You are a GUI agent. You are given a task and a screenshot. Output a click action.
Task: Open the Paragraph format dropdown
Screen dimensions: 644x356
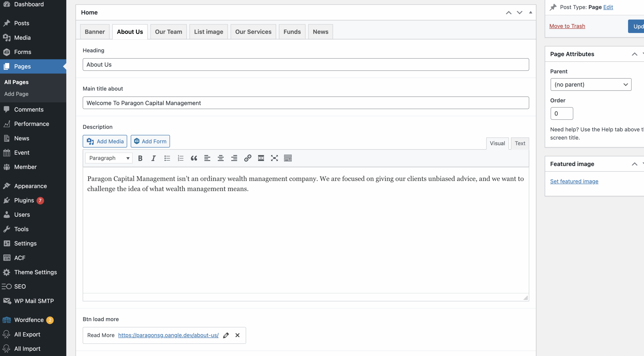[109, 158]
